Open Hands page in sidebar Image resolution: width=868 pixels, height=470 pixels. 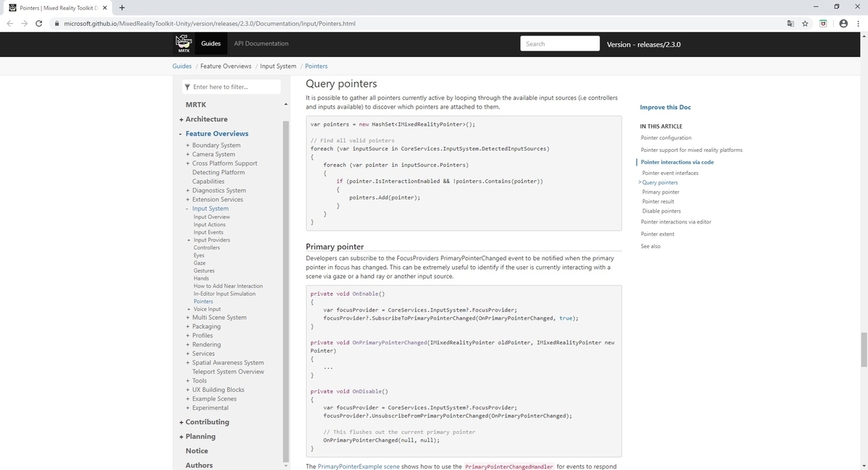pyautogui.click(x=201, y=278)
